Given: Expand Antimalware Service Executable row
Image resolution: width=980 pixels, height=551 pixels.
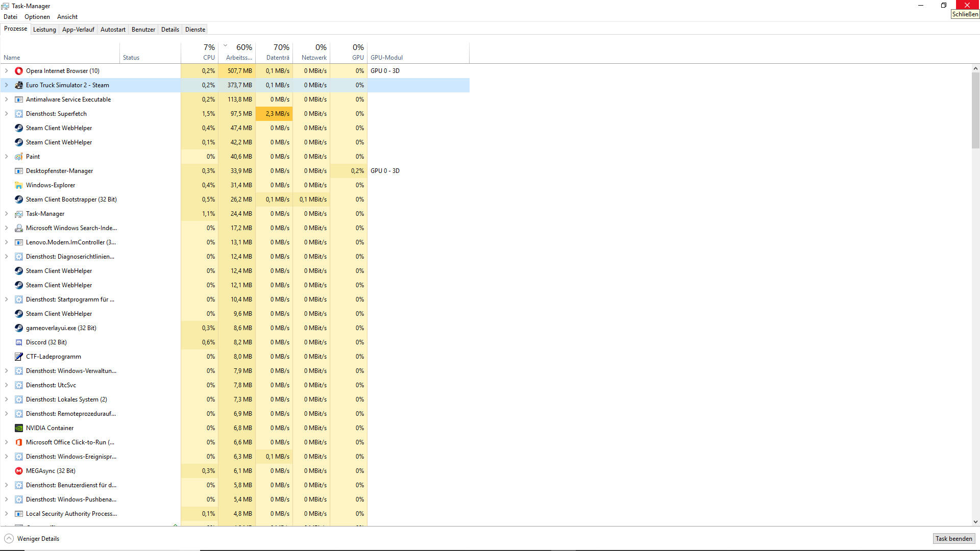Looking at the screenshot, I should tap(7, 99).
